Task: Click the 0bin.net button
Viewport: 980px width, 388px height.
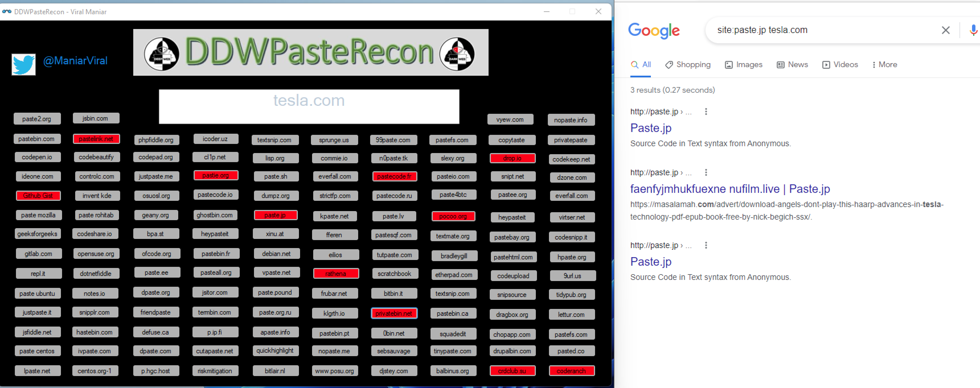Action: [394, 333]
